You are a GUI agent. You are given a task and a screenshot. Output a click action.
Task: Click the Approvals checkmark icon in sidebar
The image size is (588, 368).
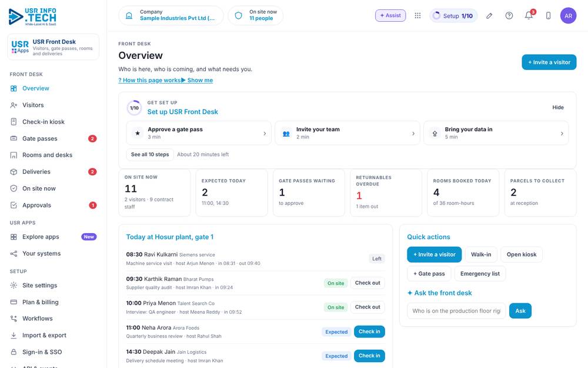click(14, 205)
